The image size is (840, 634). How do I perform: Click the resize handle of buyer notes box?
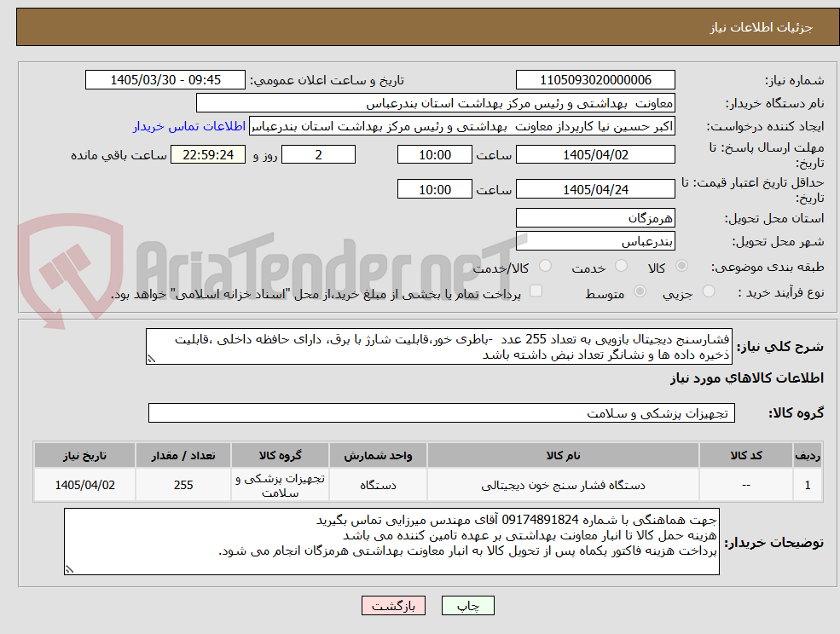(69, 570)
